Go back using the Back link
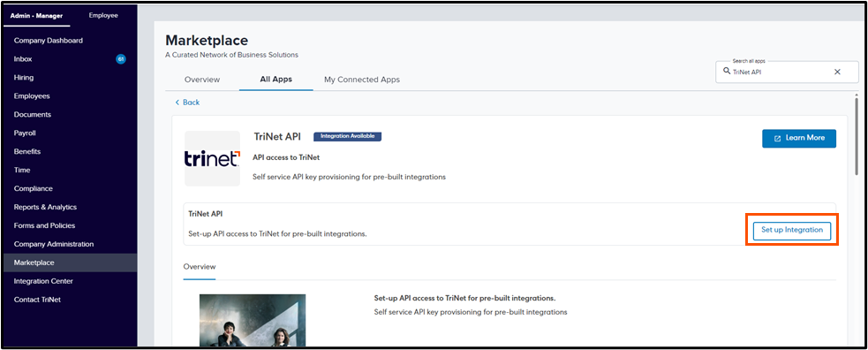Viewport: 868px width, 350px height. point(187,103)
